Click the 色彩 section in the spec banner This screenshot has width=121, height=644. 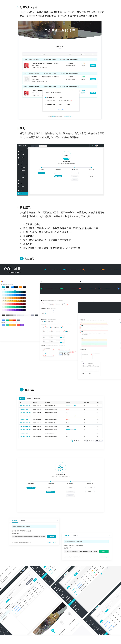tap(65, 270)
